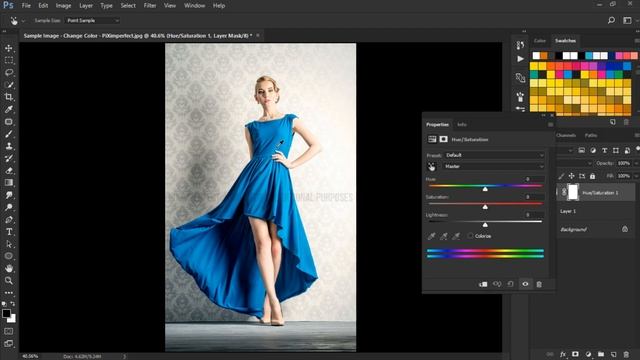Viewport: 640px width, 360px height.
Task: Select the Path Selection tool
Action: 9,244
